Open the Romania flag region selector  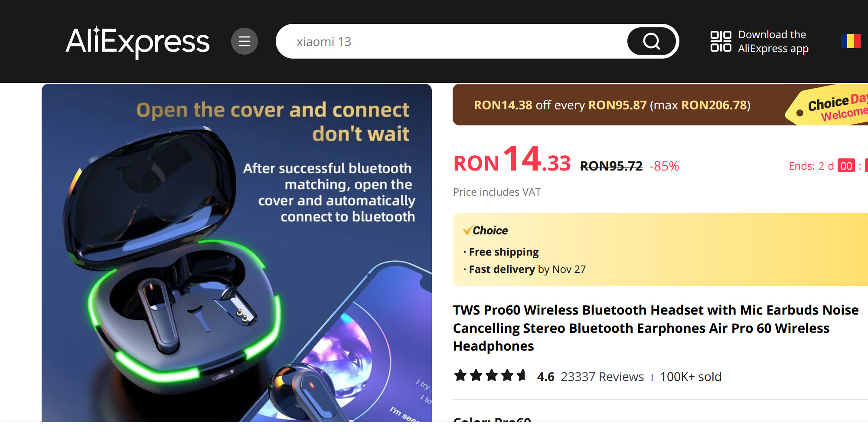click(x=850, y=41)
